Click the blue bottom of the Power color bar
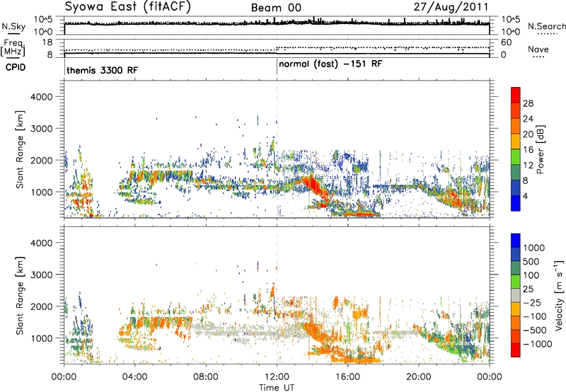 516,204
